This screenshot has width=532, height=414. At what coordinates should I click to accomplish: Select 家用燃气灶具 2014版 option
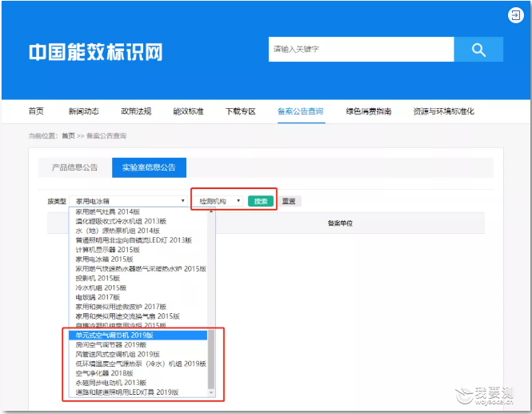tap(138, 212)
